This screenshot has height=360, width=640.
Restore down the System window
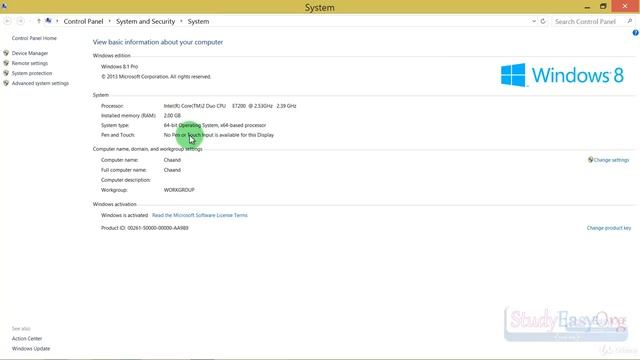pos(603,7)
